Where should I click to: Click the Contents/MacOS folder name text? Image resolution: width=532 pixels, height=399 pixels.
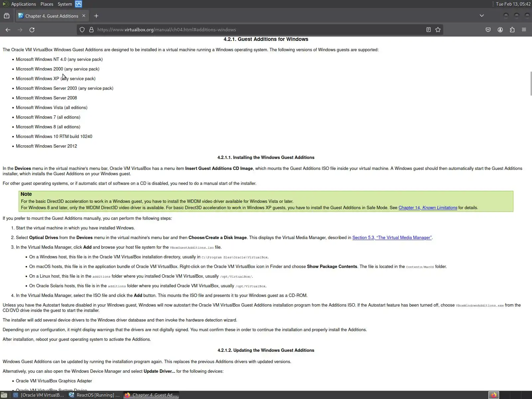coord(420,267)
